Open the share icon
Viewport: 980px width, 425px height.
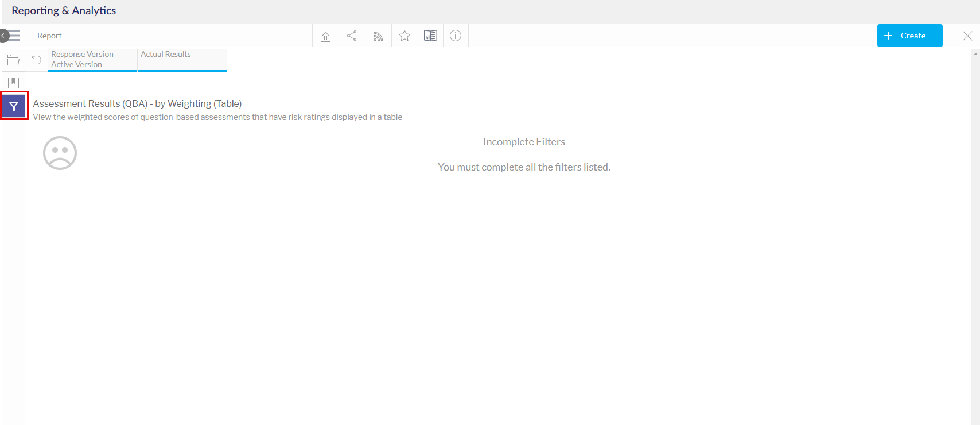click(352, 36)
